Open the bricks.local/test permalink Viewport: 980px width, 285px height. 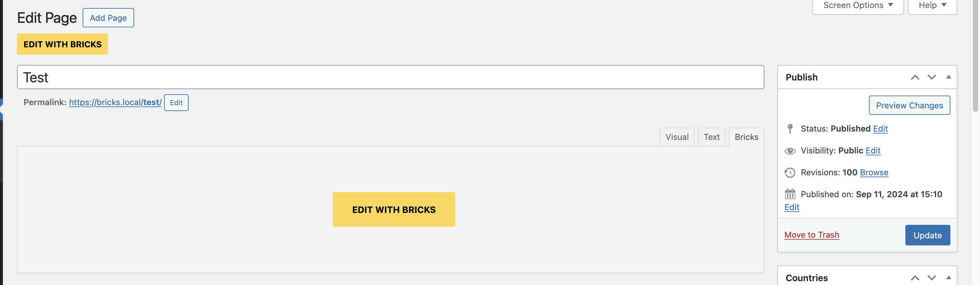click(115, 102)
